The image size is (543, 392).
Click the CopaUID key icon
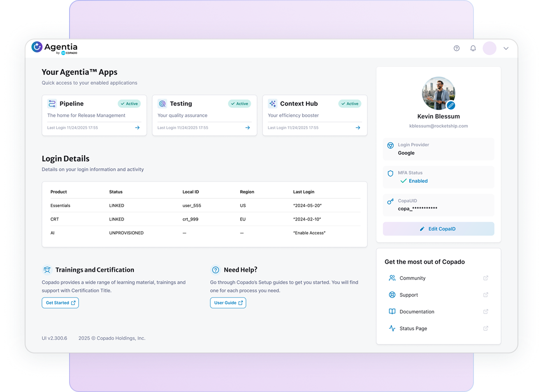click(x=390, y=201)
